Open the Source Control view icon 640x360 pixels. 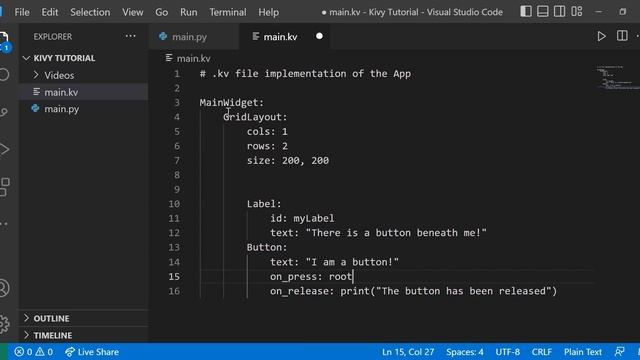click(4, 112)
